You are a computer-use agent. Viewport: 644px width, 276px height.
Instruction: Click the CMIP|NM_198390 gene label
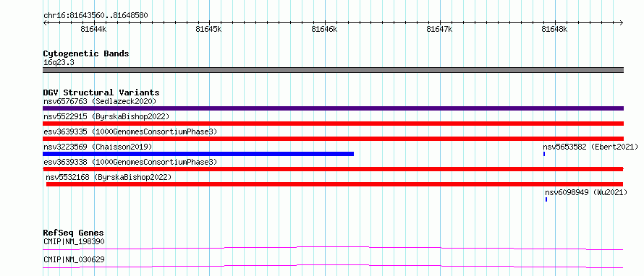74,241
